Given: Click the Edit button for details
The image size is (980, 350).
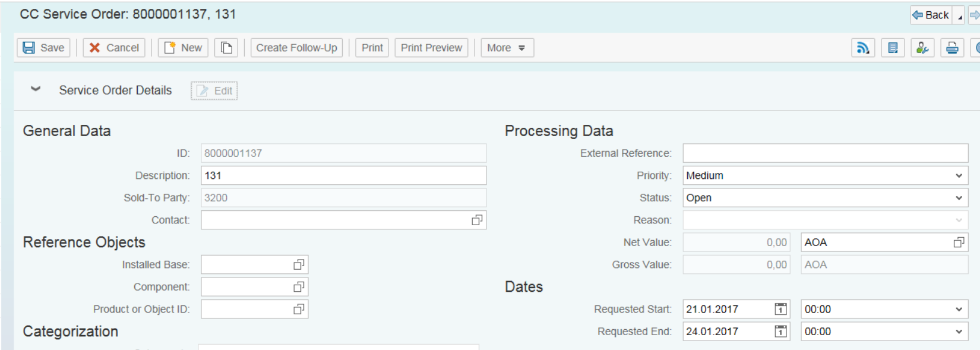Looking at the screenshot, I should (x=214, y=90).
